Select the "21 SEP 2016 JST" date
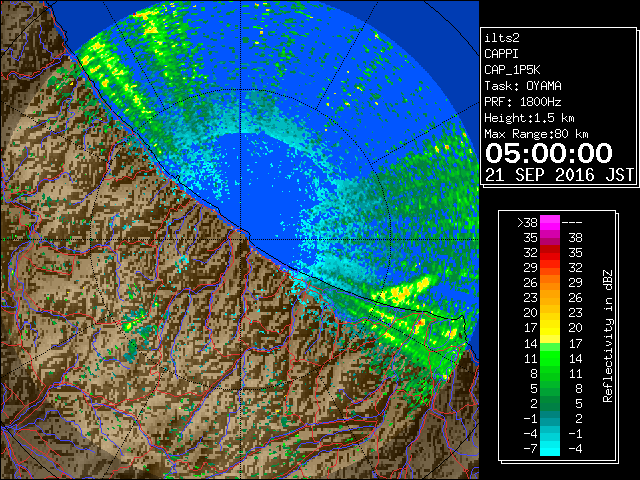 (560, 175)
